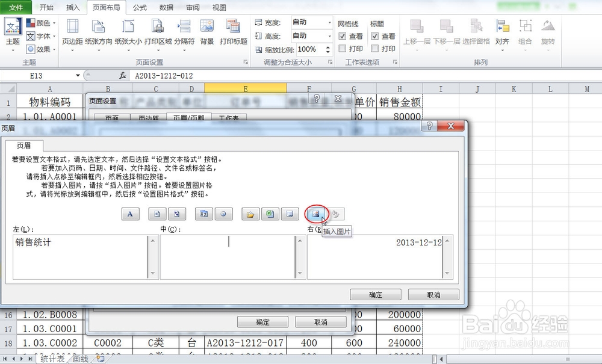Viewport: 602px width, 364px height.
Task: Toggle gridlines 打印 checkbox
Action: (x=343, y=48)
